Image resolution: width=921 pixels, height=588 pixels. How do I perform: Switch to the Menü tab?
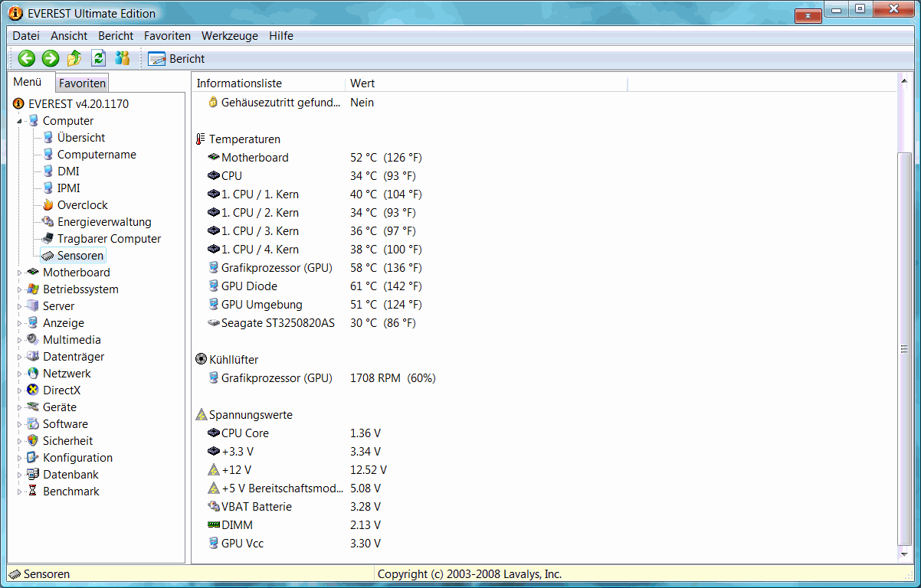(28, 82)
